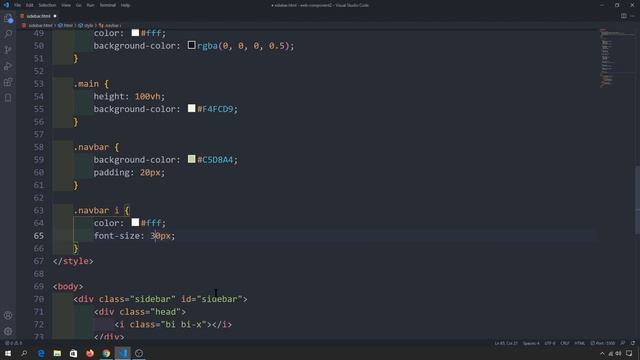The height and width of the screenshot is (360, 640).
Task: Open the bookmarks icon in activity bar
Action: (8, 98)
